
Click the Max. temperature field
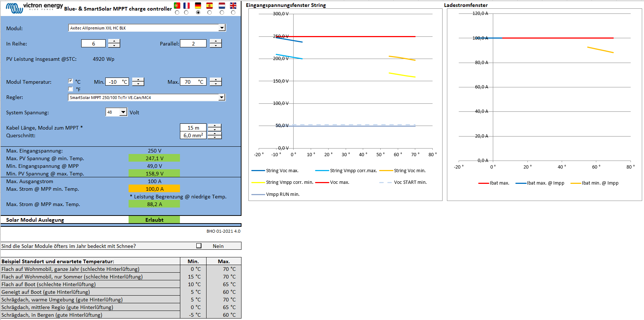coord(193,82)
